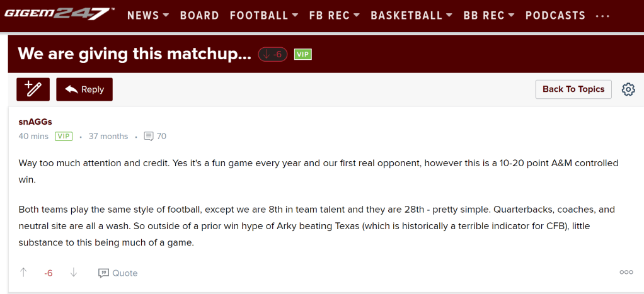This screenshot has width=644, height=294.
Task: Click the comment count icon showing 70
Action: point(149,136)
